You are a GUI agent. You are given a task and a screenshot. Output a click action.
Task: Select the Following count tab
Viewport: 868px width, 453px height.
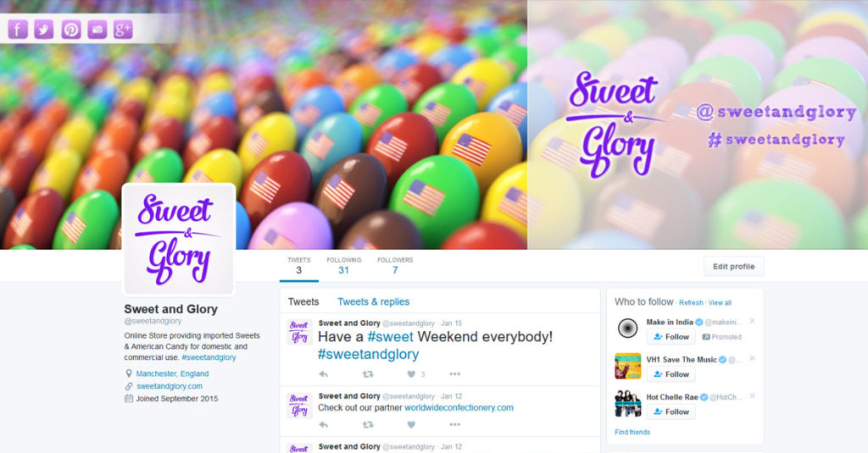(x=344, y=266)
